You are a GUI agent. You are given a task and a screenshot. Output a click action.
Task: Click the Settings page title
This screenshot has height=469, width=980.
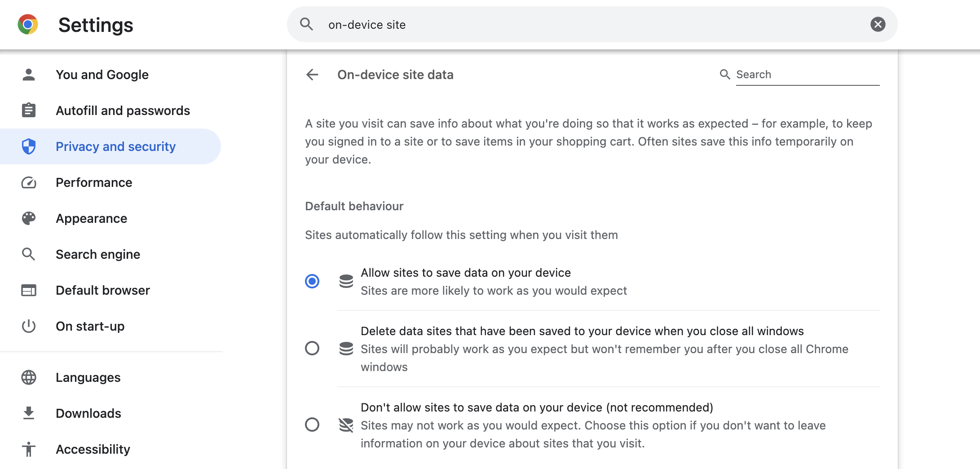click(x=96, y=25)
